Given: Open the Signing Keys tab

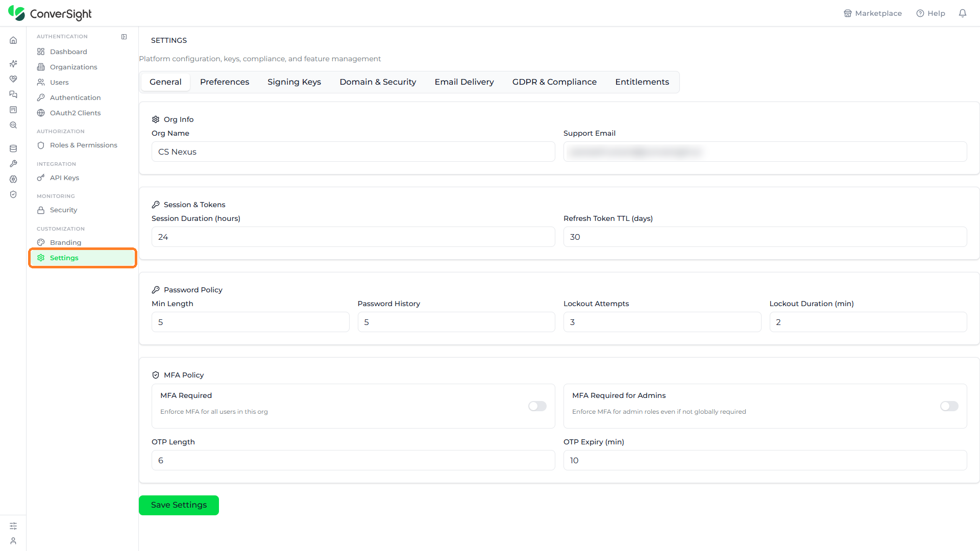Looking at the screenshot, I should 295,82.
